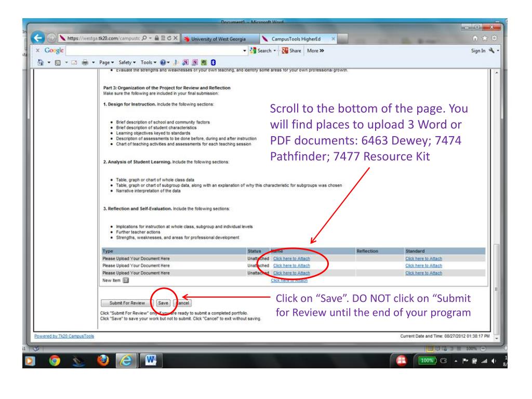
Task: Expand the Print icon dropdown arrow
Action: pos(94,62)
